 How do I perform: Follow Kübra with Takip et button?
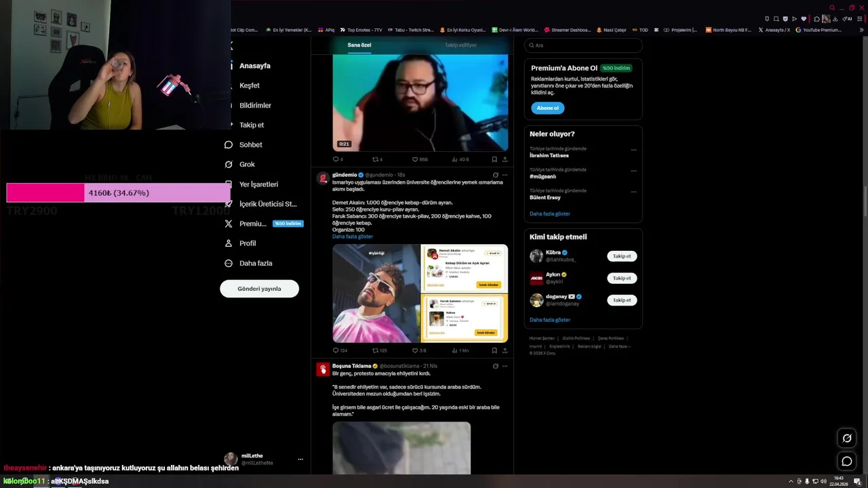coord(622,256)
